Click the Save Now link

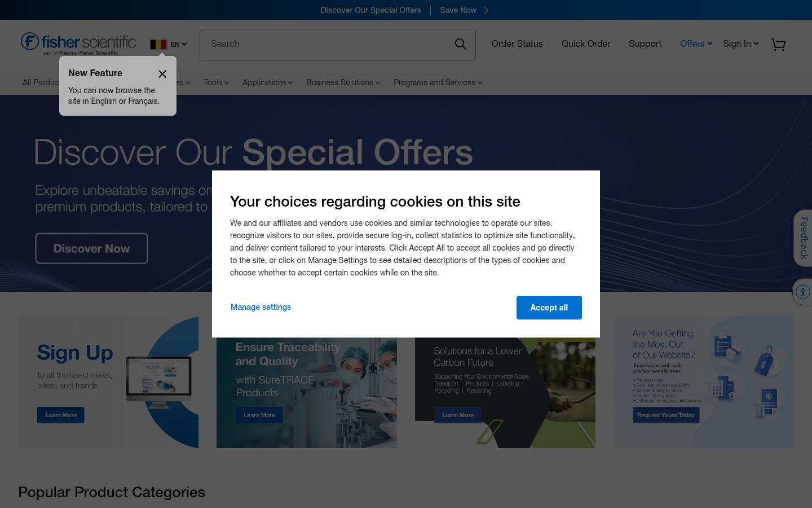click(x=458, y=10)
